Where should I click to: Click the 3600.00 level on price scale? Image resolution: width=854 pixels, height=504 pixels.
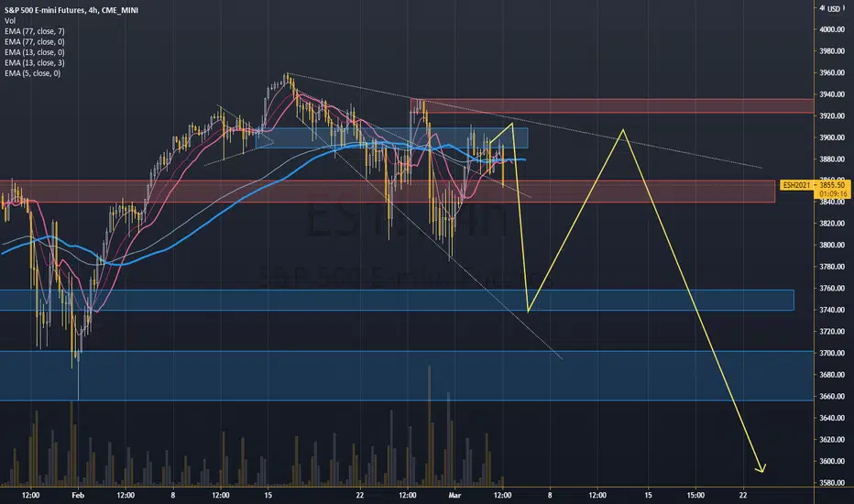832,461
